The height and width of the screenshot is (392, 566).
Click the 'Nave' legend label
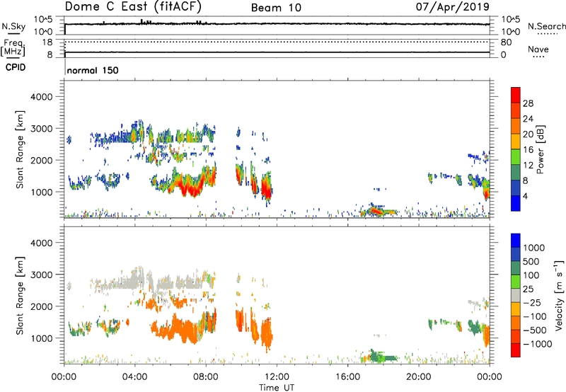tap(538, 50)
